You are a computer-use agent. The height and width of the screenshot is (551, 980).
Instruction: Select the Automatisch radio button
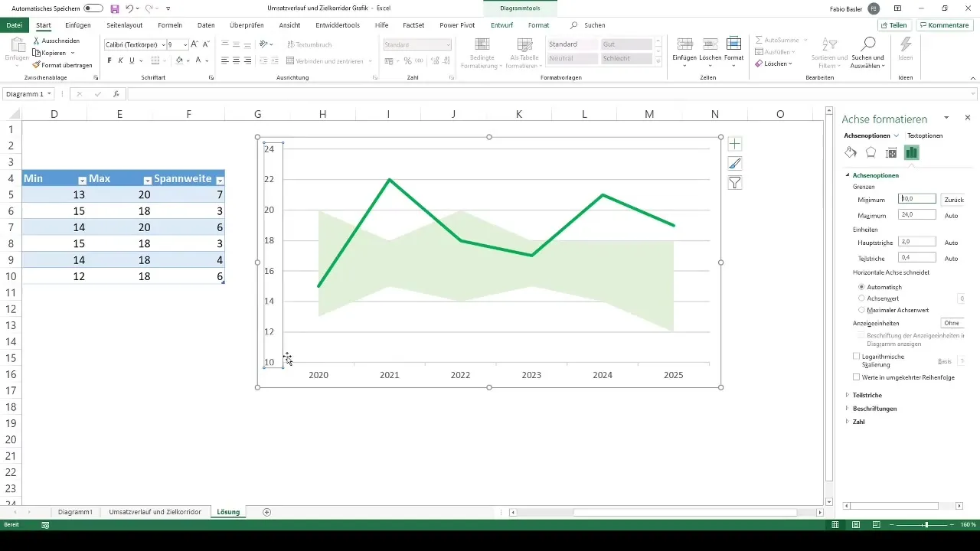(x=861, y=287)
